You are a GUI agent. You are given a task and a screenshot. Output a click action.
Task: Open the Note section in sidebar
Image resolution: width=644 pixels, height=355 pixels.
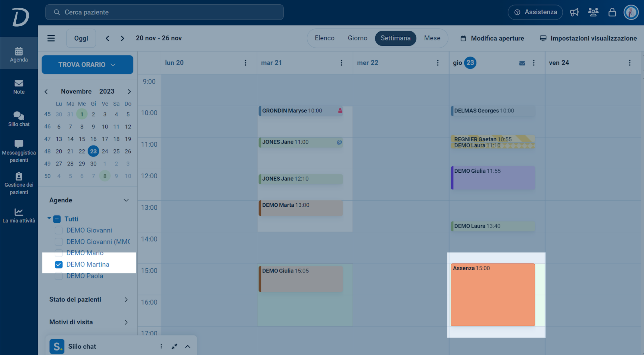pos(19,87)
